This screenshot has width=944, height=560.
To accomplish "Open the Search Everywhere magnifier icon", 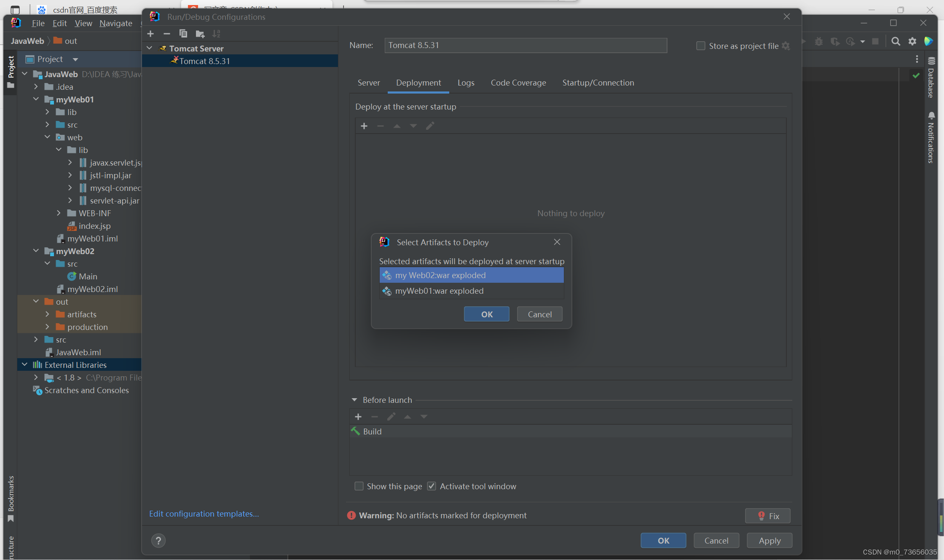I will pyautogui.click(x=896, y=41).
